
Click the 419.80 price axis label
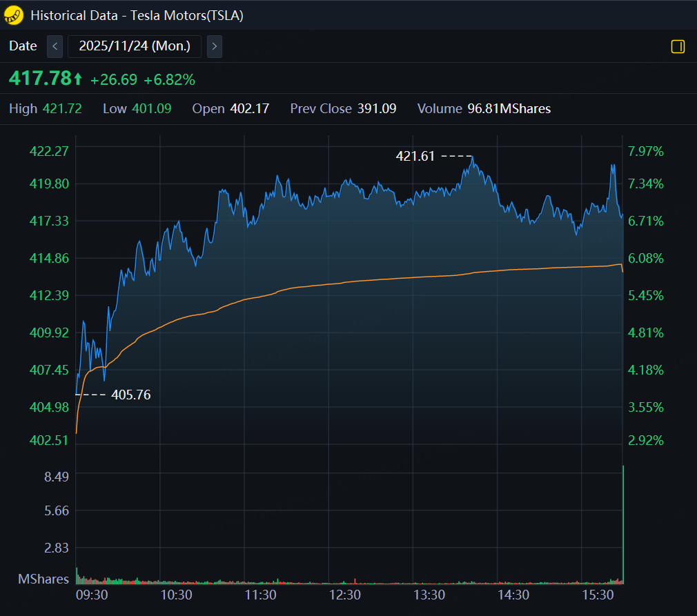pyautogui.click(x=49, y=183)
